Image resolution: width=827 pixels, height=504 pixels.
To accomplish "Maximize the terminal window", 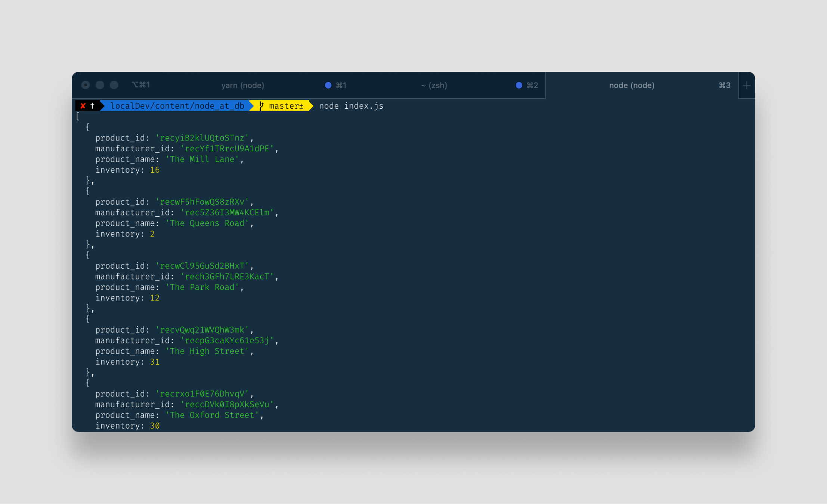I will 114,85.
